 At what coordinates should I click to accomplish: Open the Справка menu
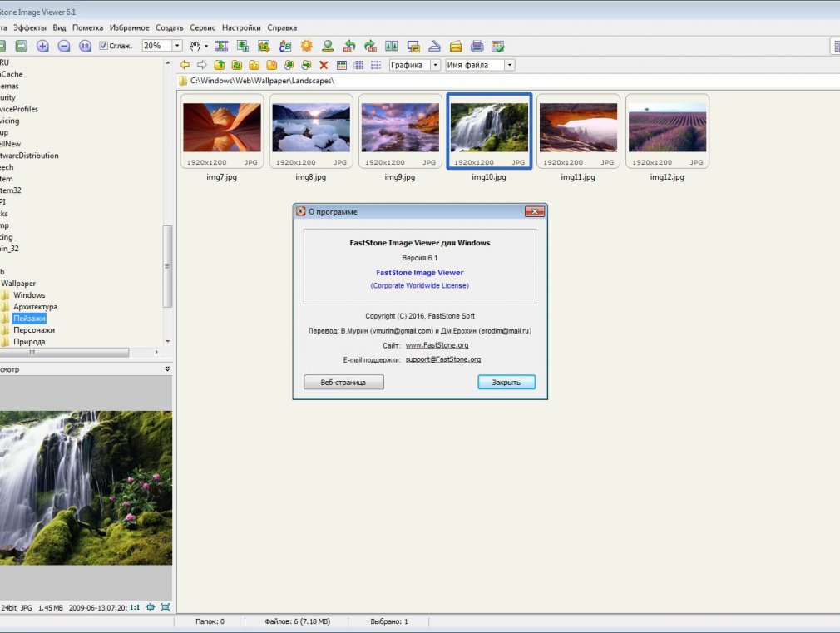coord(282,28)
